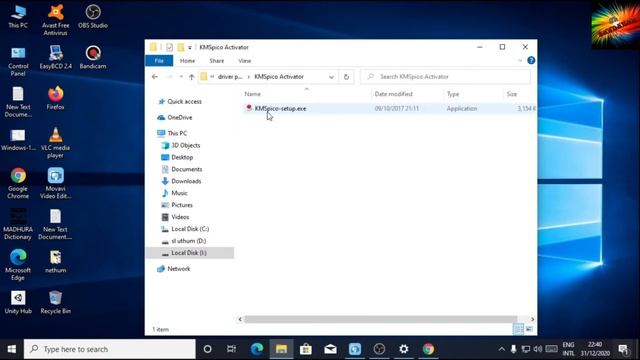The width and height of the screenshot is (640, 360).
Task: Open the File ribbon tab
Action: pyautogui.click(x=159, y=61)
